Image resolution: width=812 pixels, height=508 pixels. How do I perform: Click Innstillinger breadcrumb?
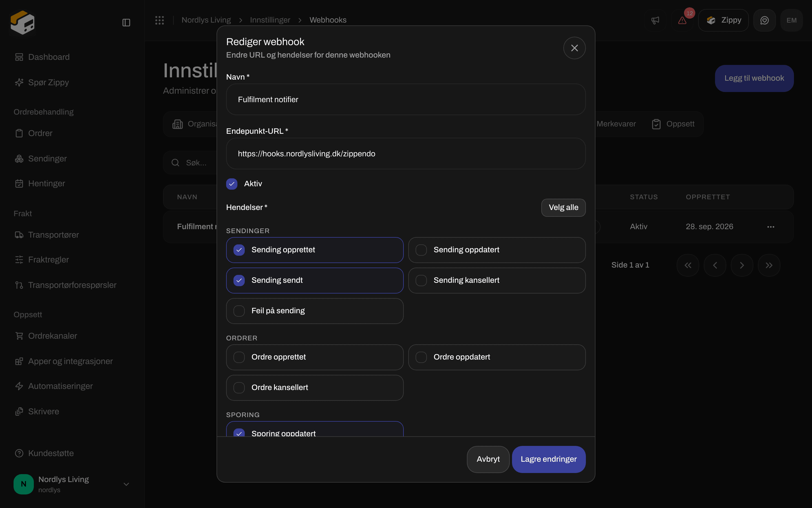pyautogui.click(x=270, y=20)
